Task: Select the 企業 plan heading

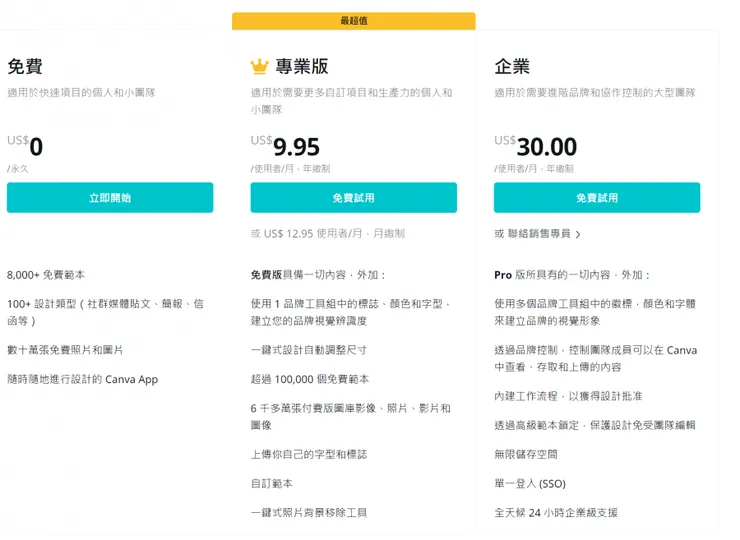Action: click(x=512, y=66)
